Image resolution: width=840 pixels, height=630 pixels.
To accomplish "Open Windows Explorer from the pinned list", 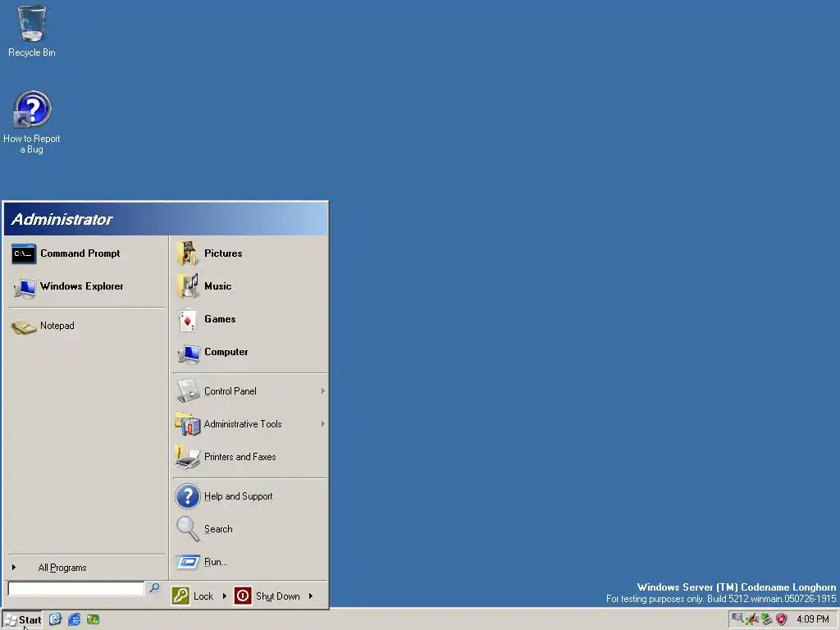I will point(87,286).
